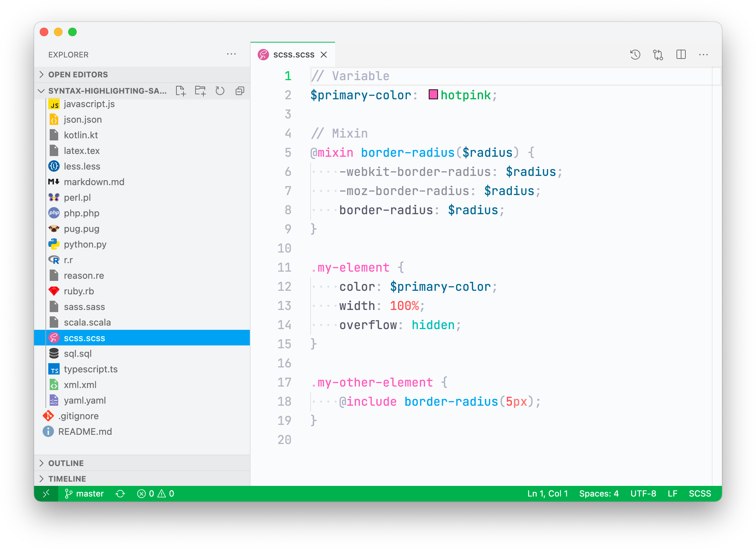Screen dimensions: 756x549
Task: Open the source control compare changes icon
Action: click(658, 54)
